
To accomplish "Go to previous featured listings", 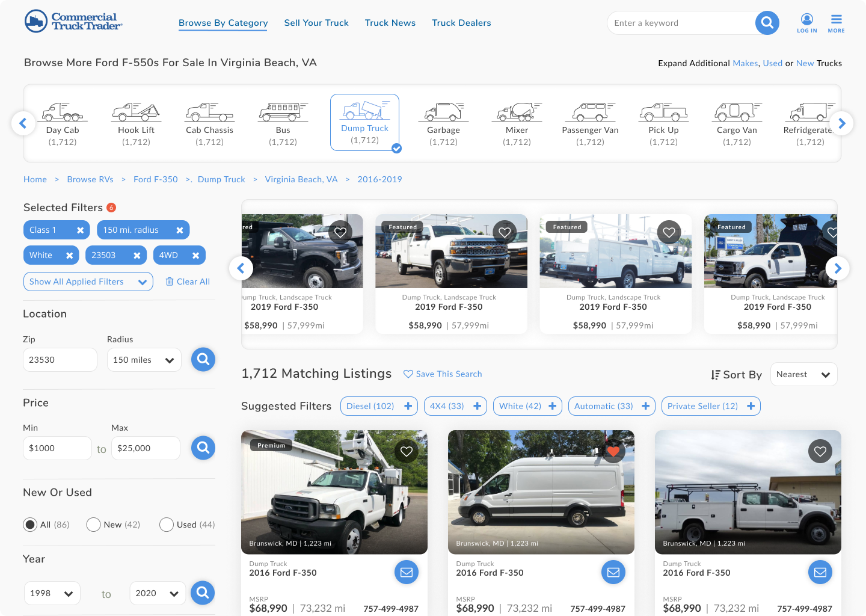I will pos(241,268).
